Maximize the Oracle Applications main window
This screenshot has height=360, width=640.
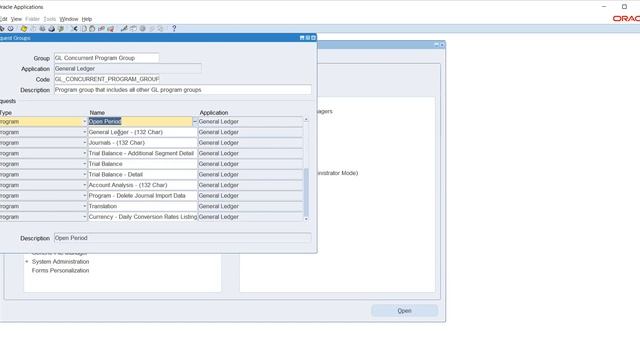tap(624, 7)
